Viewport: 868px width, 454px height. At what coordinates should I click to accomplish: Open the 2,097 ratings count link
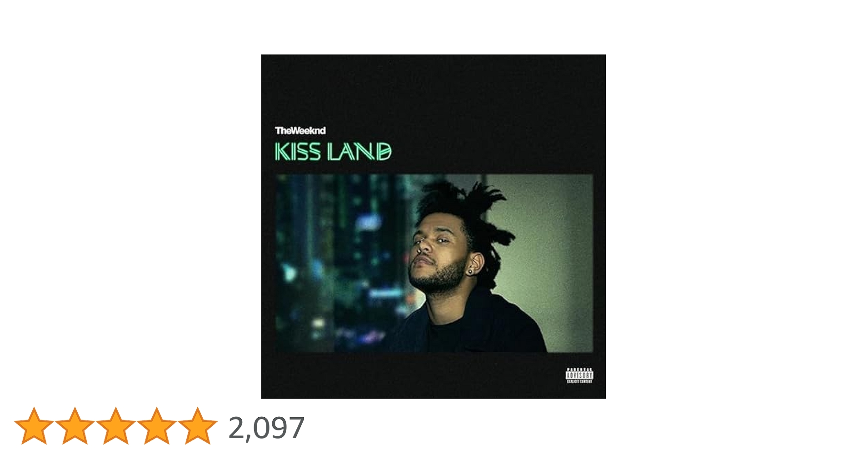tap(266, 428)
